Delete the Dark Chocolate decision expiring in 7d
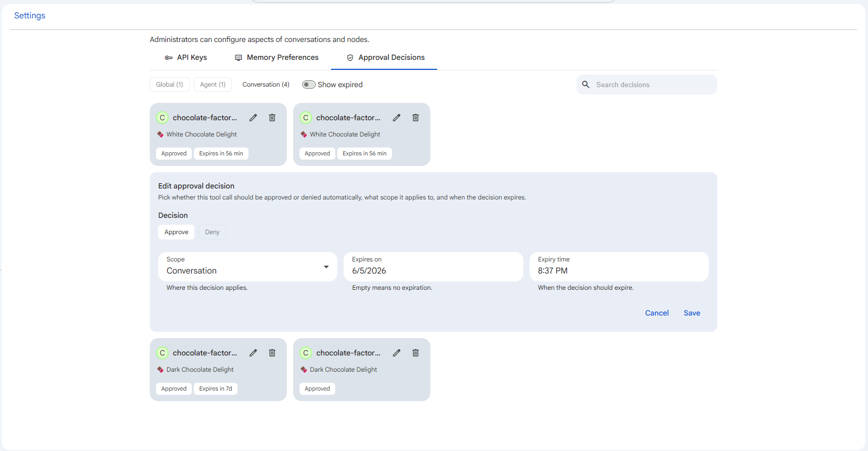 click(x=272, y=353)
